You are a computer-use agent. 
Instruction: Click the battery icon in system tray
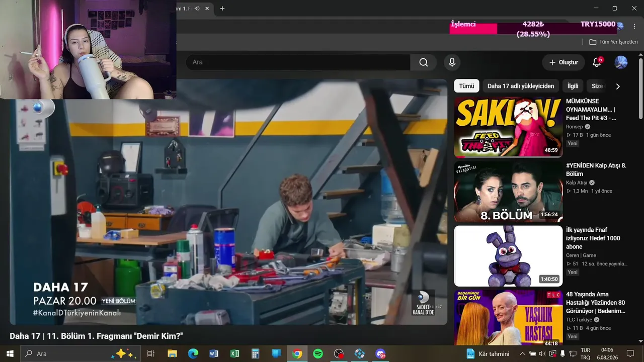532,353
